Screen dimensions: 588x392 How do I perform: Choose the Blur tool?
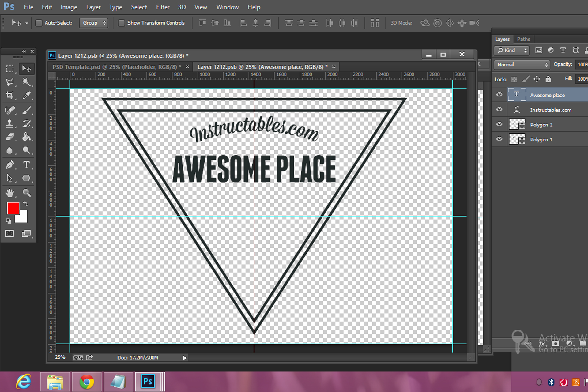pos(10,150)
